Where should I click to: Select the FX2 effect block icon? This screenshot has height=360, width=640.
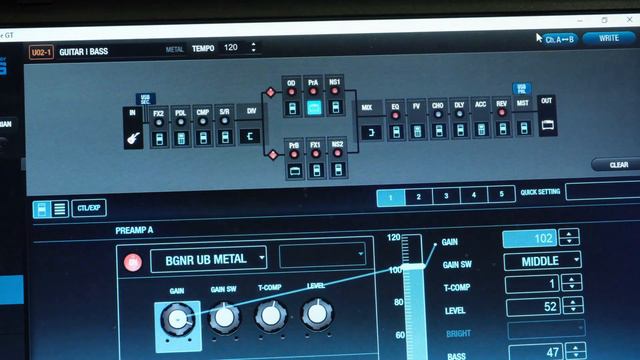click(159, 139)
